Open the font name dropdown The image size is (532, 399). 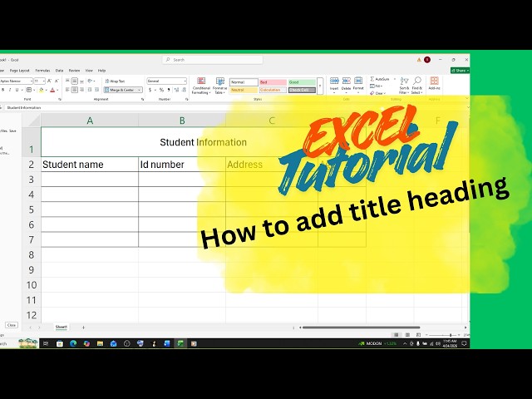(31, 81)
